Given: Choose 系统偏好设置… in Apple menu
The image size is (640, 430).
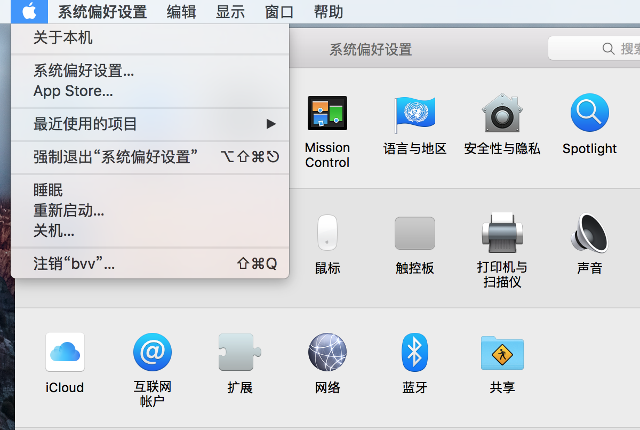Looking at the screenshot, I should click(150, 71).
